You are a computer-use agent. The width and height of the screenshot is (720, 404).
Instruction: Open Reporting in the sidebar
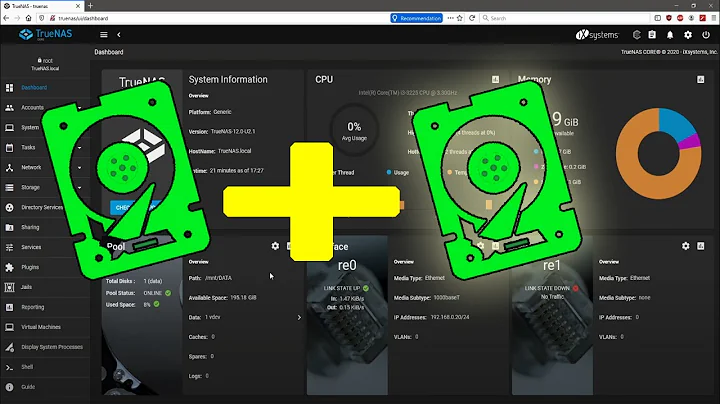45,307
